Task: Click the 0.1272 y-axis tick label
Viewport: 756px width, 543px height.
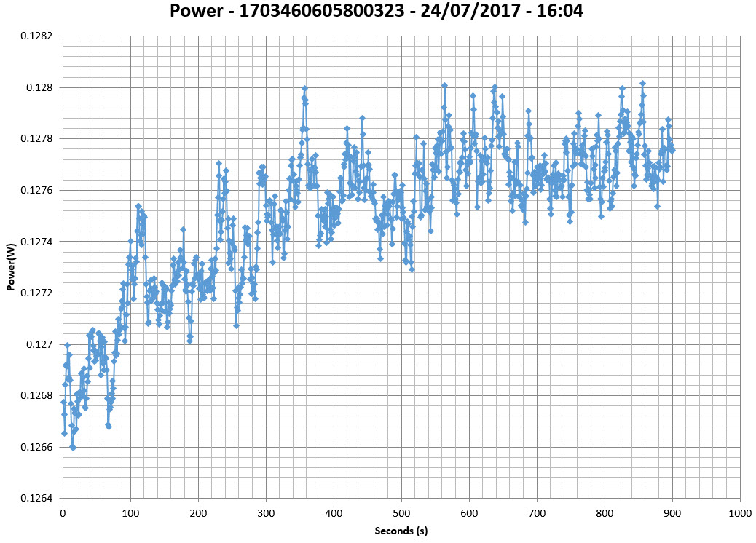Action: pyautogui.click(x=39, y=293)
